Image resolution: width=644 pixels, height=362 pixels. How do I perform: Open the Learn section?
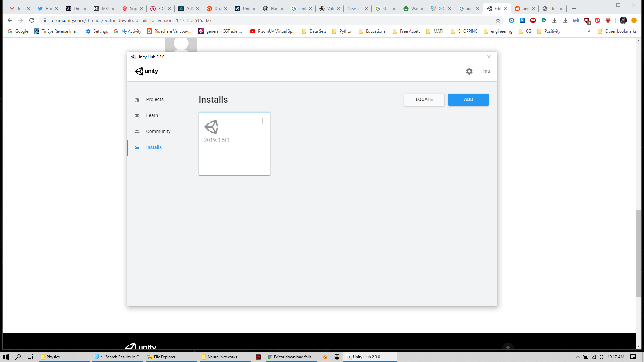point(152,115)
